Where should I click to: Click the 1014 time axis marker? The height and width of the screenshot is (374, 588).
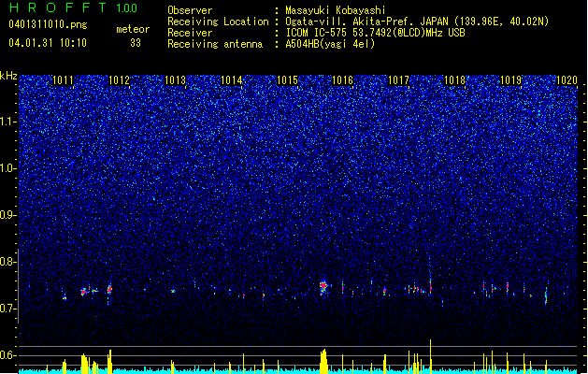[x=231, y=80]
